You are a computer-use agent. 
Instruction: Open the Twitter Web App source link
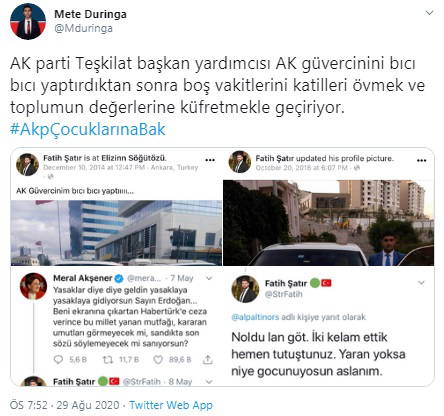(x=171, y=405)
